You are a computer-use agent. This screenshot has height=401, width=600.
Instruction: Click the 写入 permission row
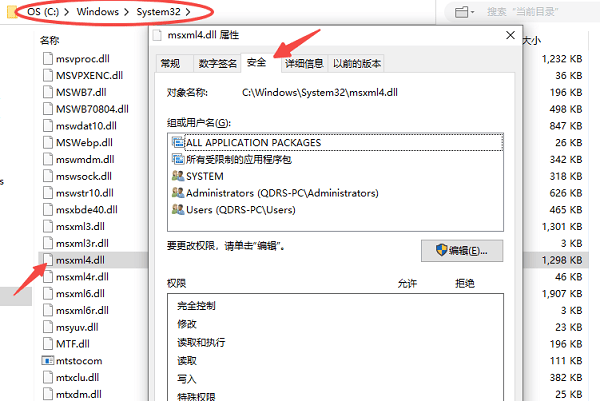pos(336,379)
